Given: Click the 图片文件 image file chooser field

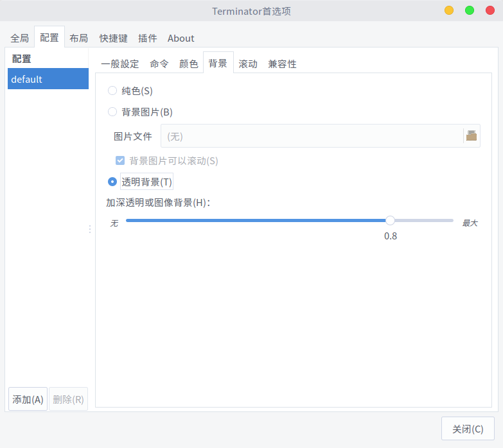Looking at the screenshot, I should 320,136.
